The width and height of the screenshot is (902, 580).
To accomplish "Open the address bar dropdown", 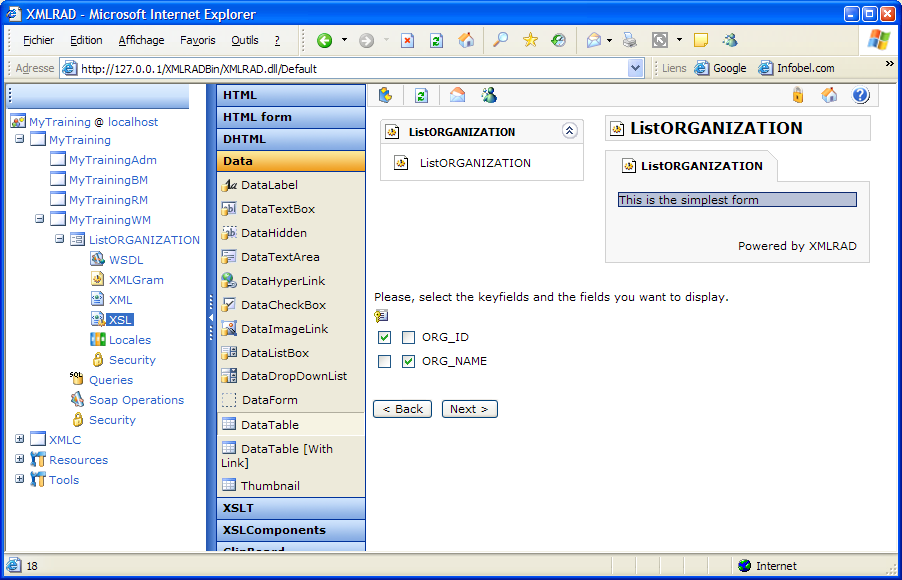I will click(x=635, y=69).
